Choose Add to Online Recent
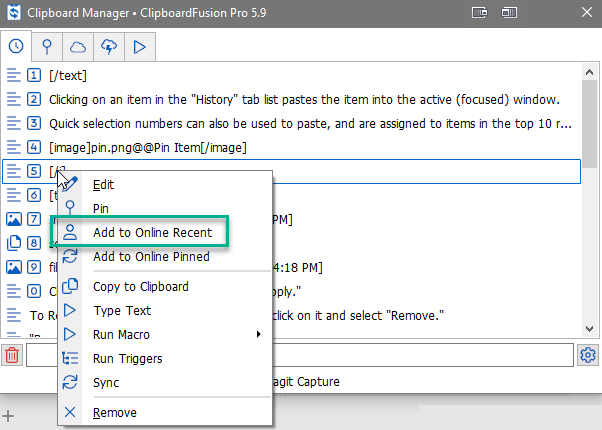 coord(165,232)
